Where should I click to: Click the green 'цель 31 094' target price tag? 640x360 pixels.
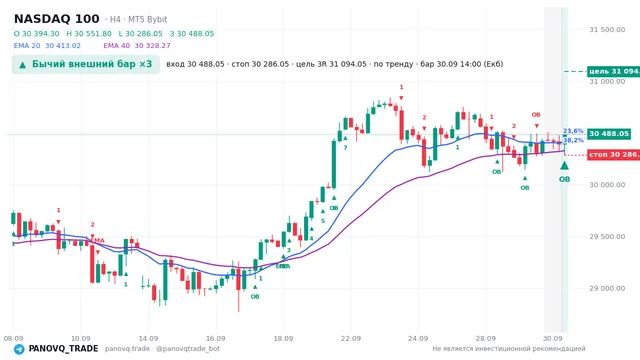[613, 71]
